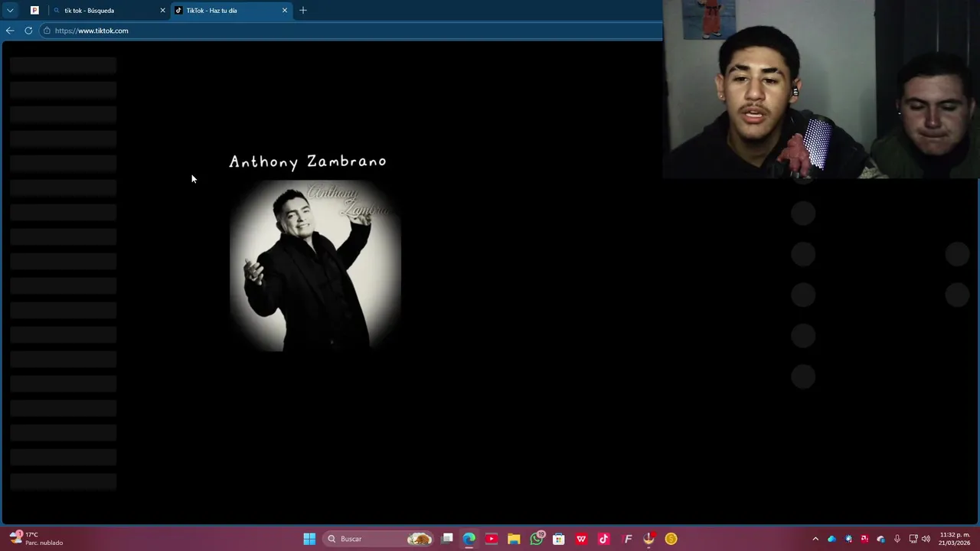Open the OneDrive tray icon

click(x=880, y=539)
